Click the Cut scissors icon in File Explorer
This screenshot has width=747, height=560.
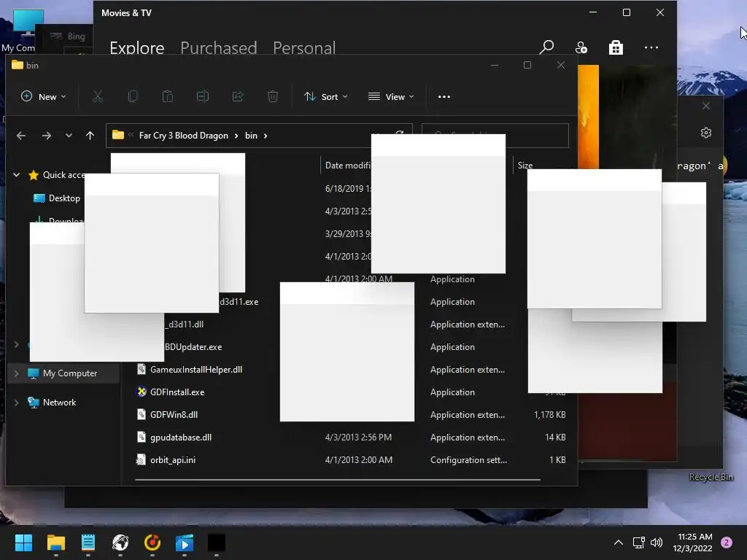click(x=98, y=97)
